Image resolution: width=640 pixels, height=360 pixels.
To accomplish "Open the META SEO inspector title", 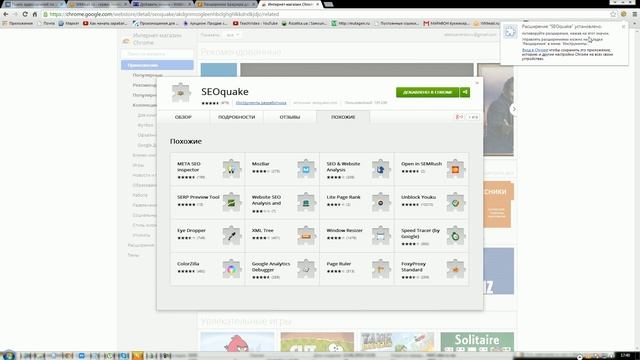I will [x=189, y=167].
